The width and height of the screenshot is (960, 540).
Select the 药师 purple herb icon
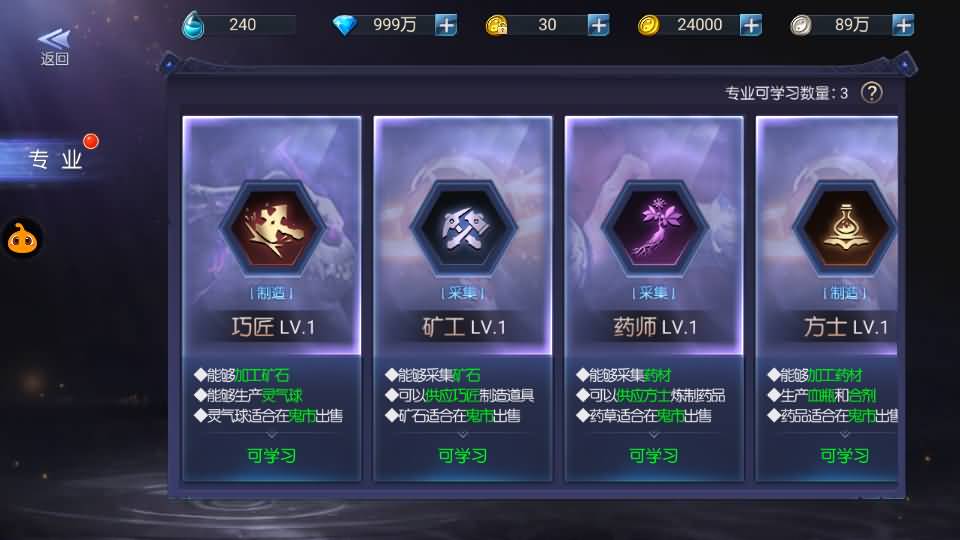[654, 228]
